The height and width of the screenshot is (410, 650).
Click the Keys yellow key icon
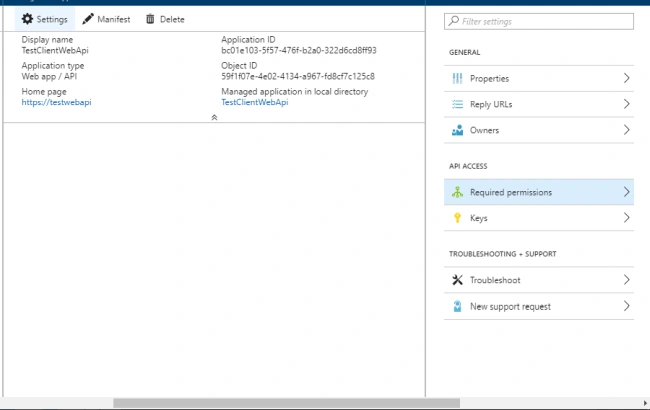point(457,218)
